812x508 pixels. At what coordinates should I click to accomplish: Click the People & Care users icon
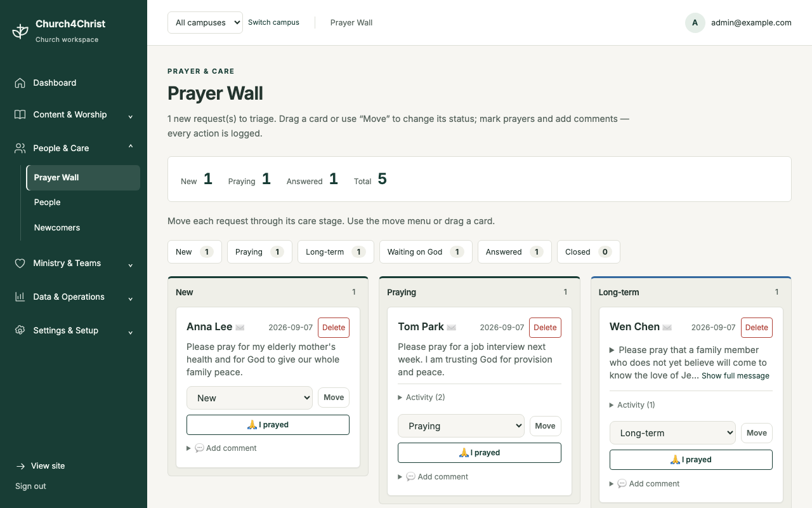pyautogui.click(x=20, y=148)
